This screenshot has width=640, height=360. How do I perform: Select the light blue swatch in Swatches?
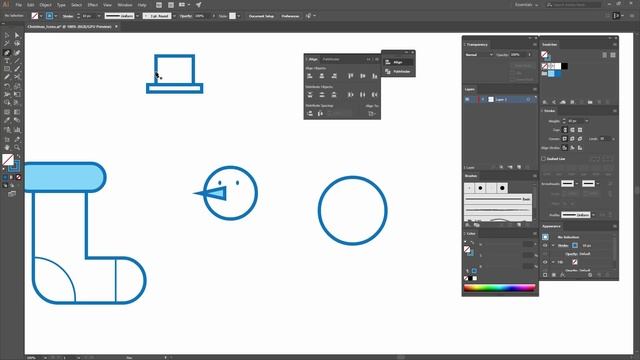coord(551,73)
